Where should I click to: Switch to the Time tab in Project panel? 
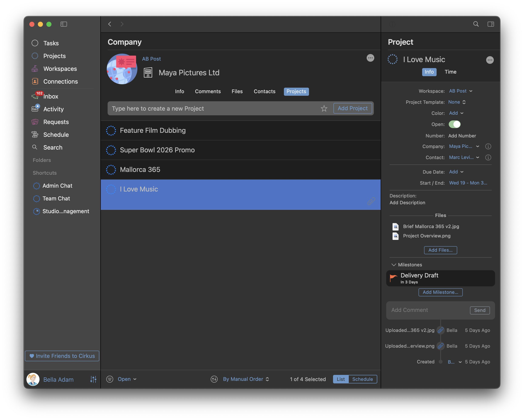450,72
